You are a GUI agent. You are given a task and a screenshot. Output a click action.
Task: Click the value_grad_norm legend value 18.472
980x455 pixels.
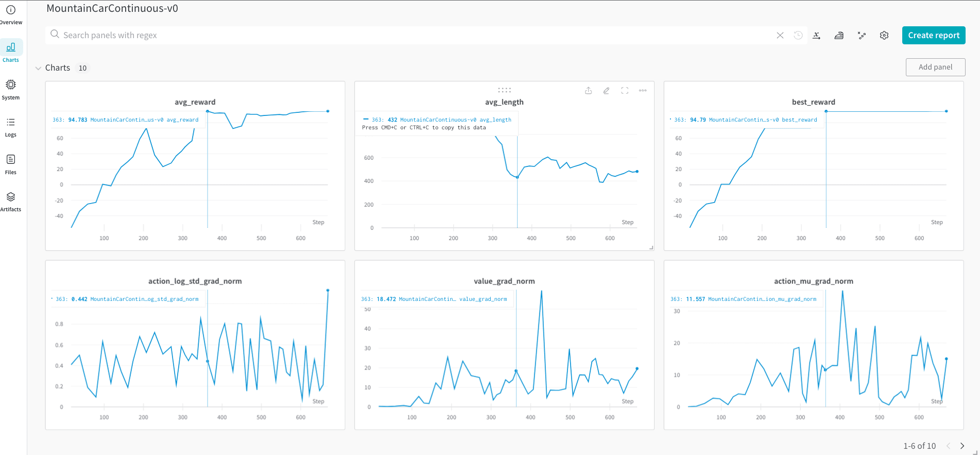tap(386, 299)
